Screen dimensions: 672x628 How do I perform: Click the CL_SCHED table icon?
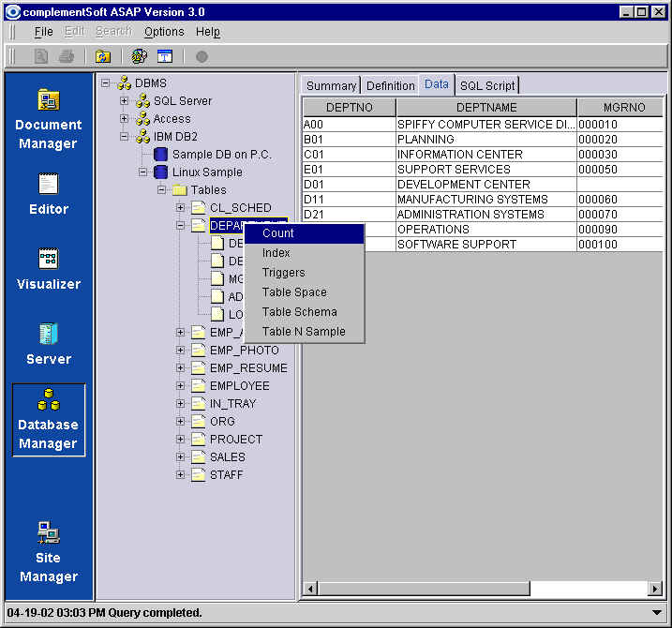(198, 207)
